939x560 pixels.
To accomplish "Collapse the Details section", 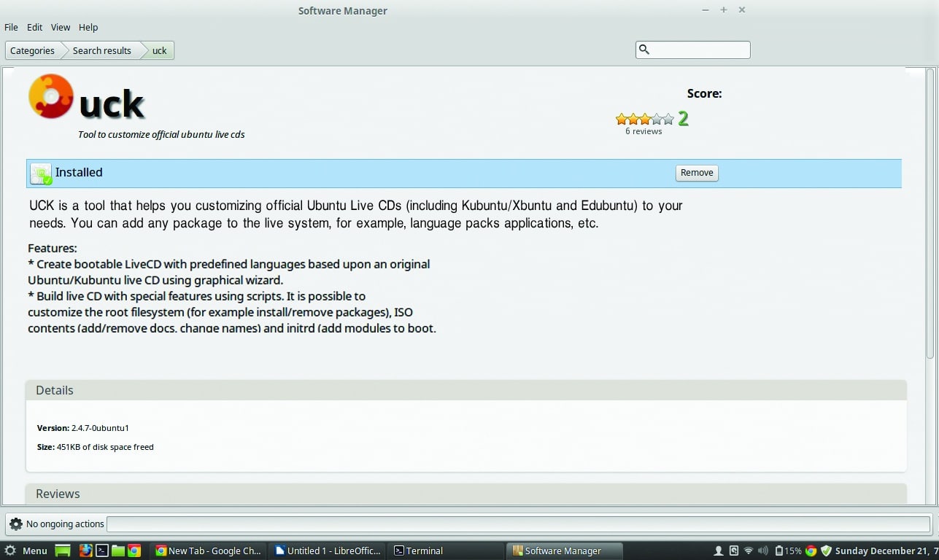I will 54,390.
